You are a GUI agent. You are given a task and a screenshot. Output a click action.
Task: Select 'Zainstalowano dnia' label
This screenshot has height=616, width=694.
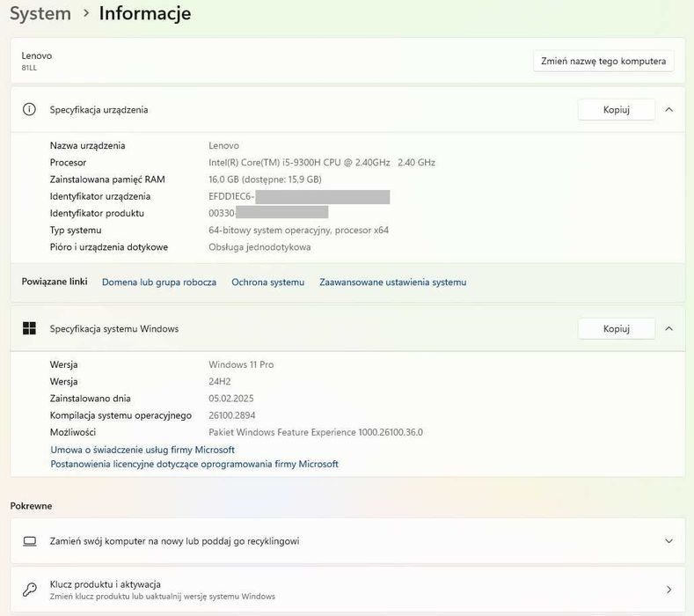point(90,398)
